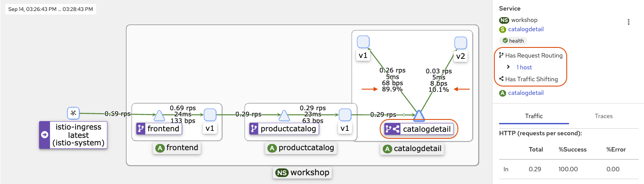Select the edge labeled 0.29 rps 23ms
Viewport: 644px width, 184px height.
(313, 114)
